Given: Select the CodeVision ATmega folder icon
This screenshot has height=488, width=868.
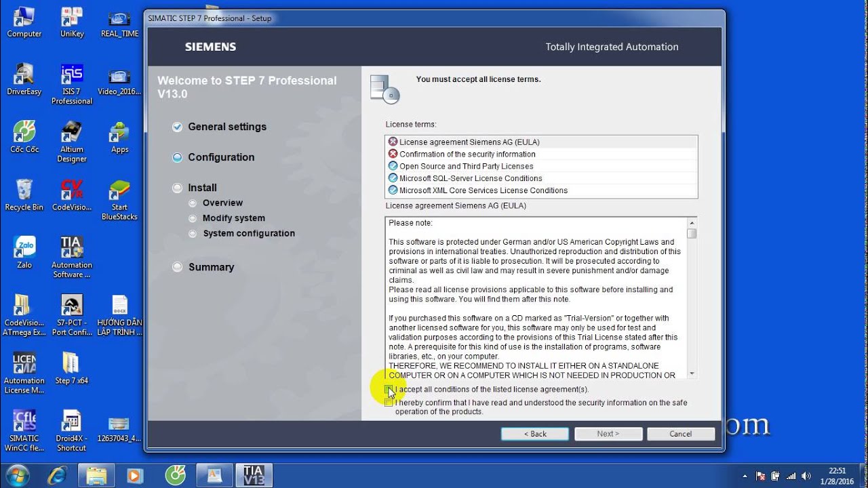Looking at the screenshot, I should 24,315.
